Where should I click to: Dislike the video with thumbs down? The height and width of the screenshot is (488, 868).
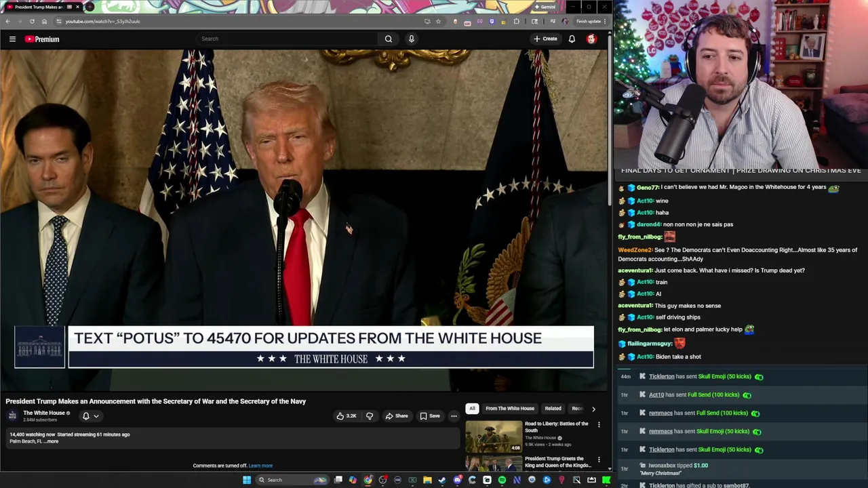(x=370, y=416)
